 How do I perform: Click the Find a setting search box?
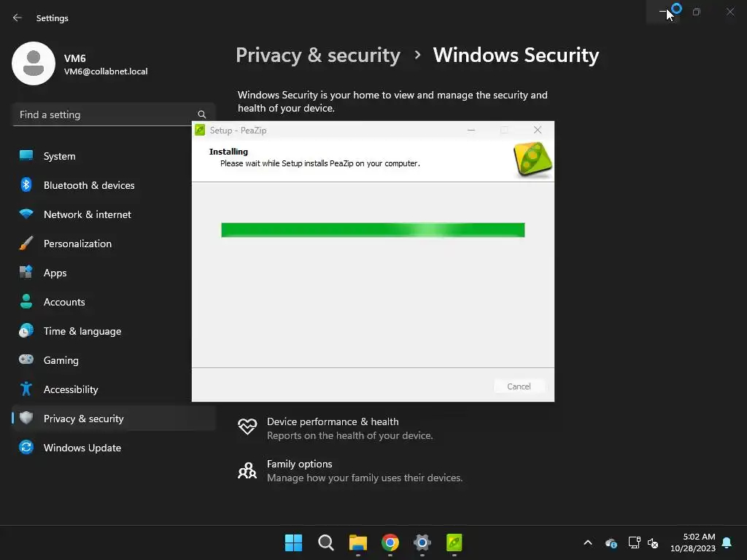(114, 114)
